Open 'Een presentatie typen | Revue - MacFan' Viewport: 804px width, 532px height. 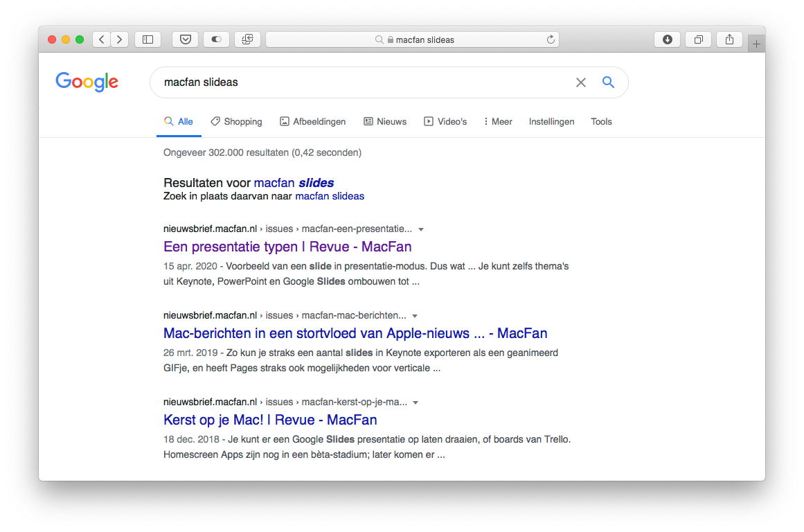(x=287, y=247)
